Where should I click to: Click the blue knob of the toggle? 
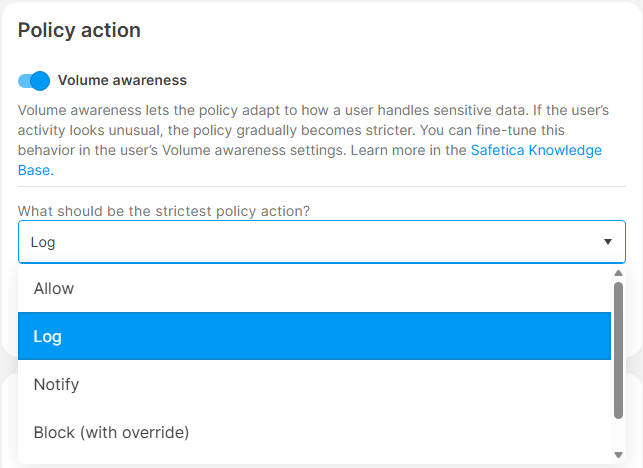point(40,81)
